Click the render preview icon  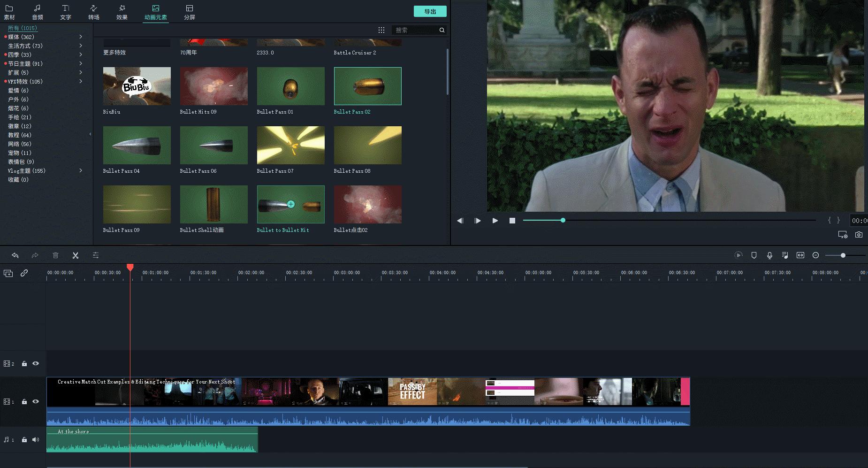click(738, 255)
